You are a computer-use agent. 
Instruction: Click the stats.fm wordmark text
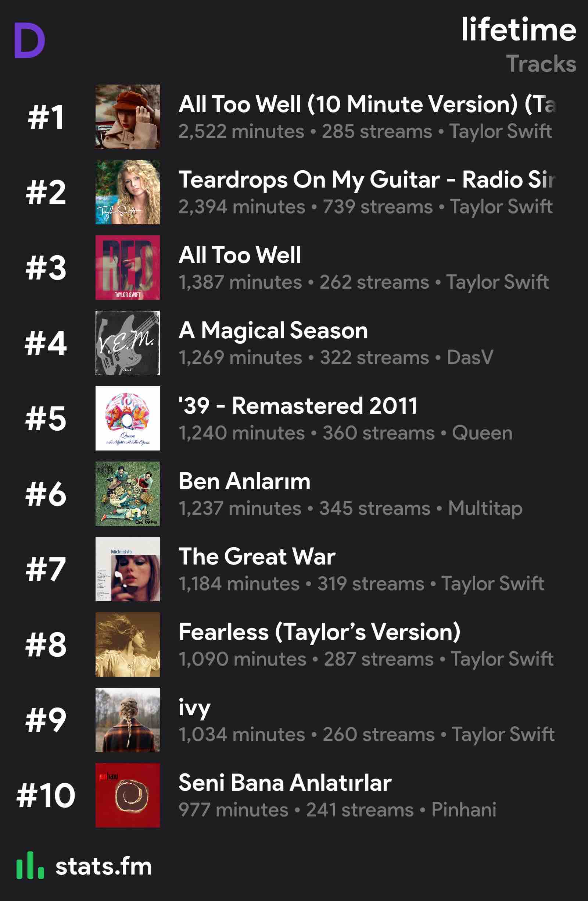(x=104, y=866)
